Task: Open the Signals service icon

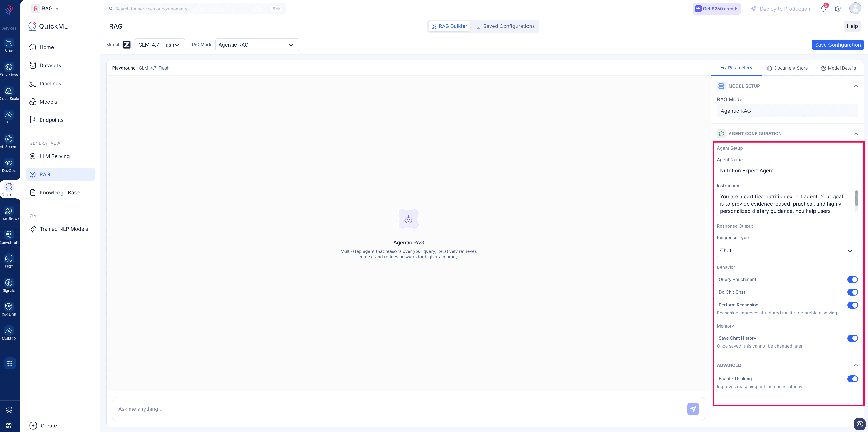Action: (x=9, y=283)
